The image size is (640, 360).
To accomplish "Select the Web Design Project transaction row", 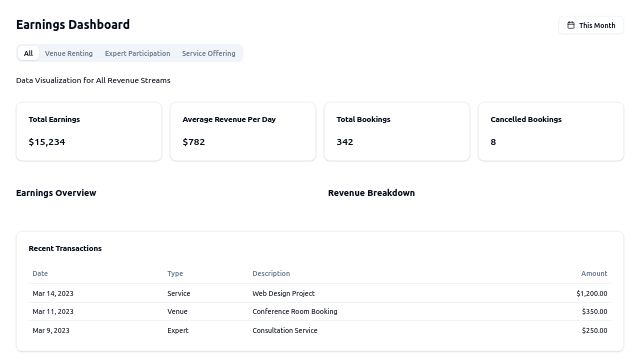I will (320, 293).
